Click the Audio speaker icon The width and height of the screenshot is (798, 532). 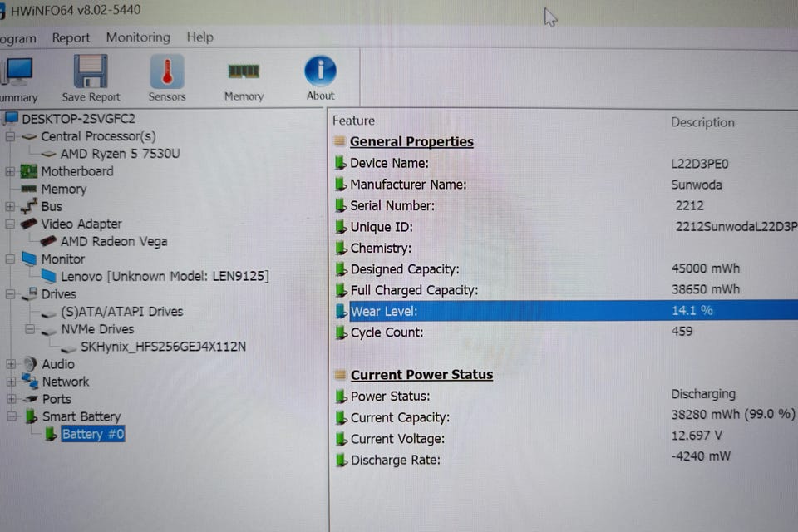(30, 363)
